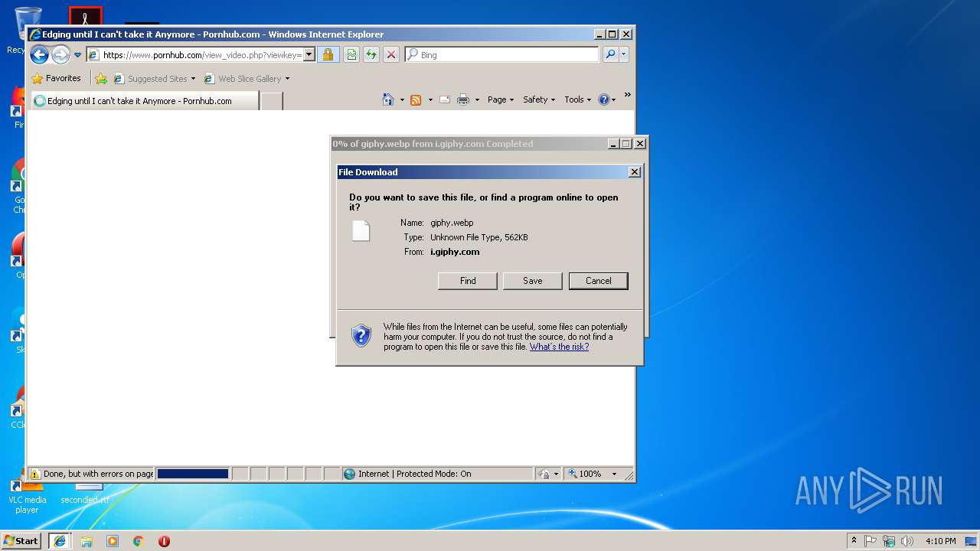Image resolution: width=980 pixels, height=551 pixels.
Task: Open a new blank tab
Action: click(x=272, y=100)
